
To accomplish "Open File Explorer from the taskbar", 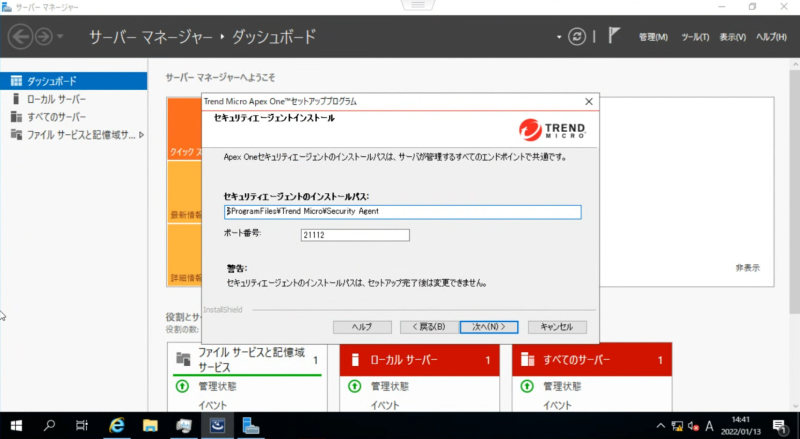I will point(150,425).
